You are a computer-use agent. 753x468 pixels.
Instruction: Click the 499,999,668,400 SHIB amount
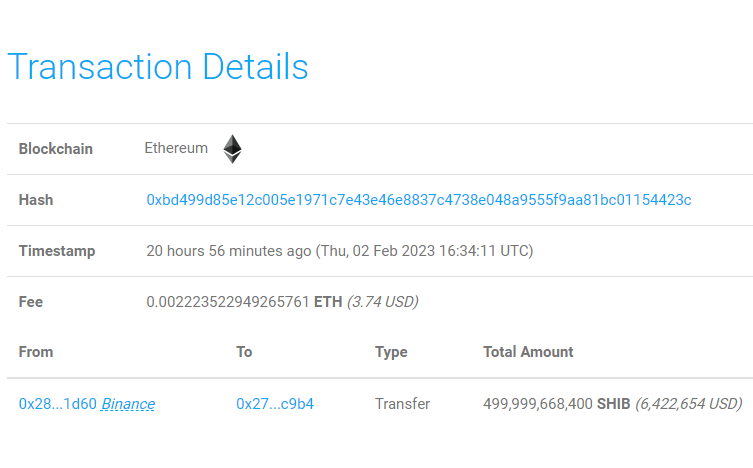tap(557, 404)
